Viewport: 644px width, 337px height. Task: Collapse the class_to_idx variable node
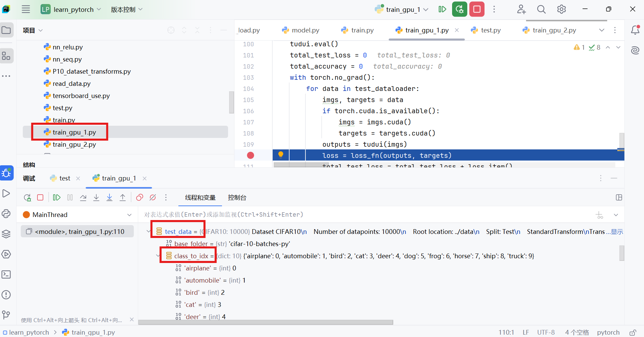coord(157,256)
